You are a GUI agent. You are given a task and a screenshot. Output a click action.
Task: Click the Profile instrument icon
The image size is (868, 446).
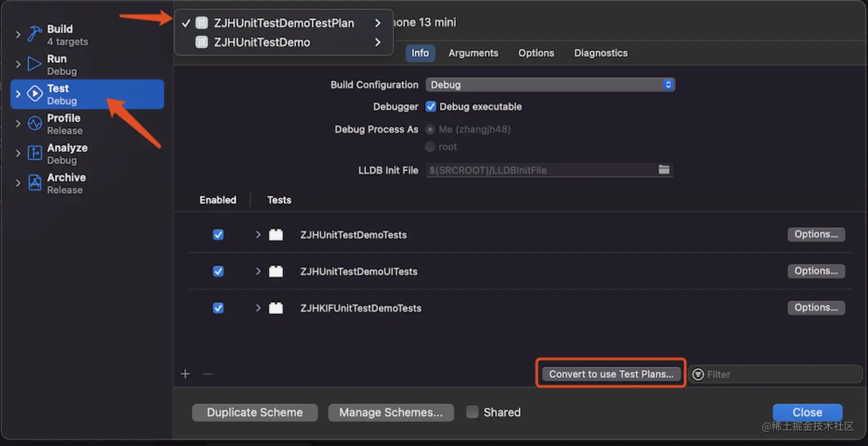(35, 123)
